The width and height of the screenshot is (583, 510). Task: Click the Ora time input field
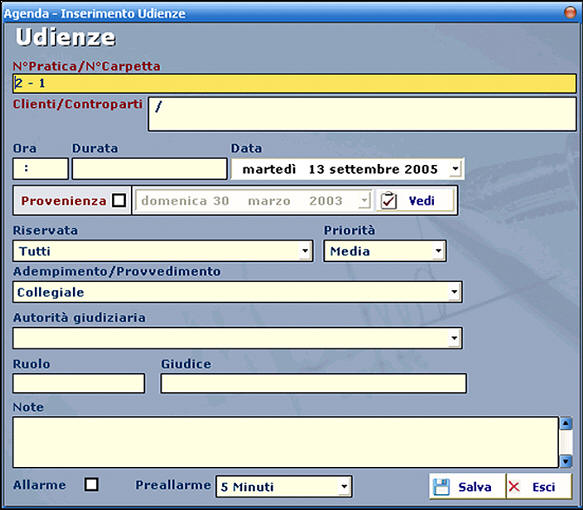point(41,169)
